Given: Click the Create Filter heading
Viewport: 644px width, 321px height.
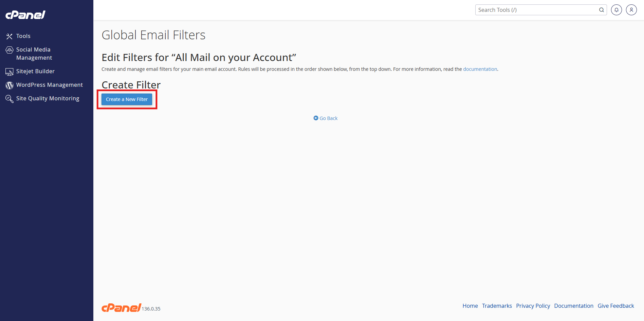Looking at the screenshot, I should tap(131, 85).
